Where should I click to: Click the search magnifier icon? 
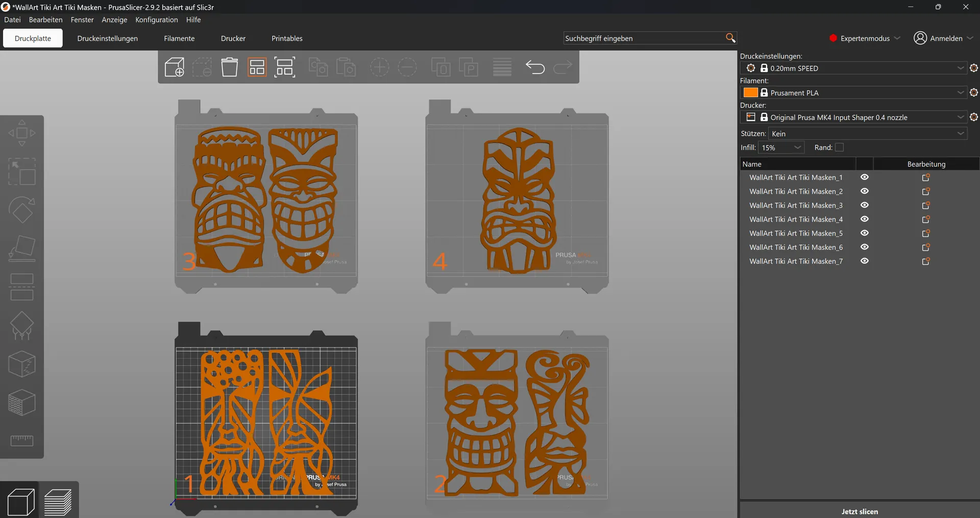click(730, 38)
